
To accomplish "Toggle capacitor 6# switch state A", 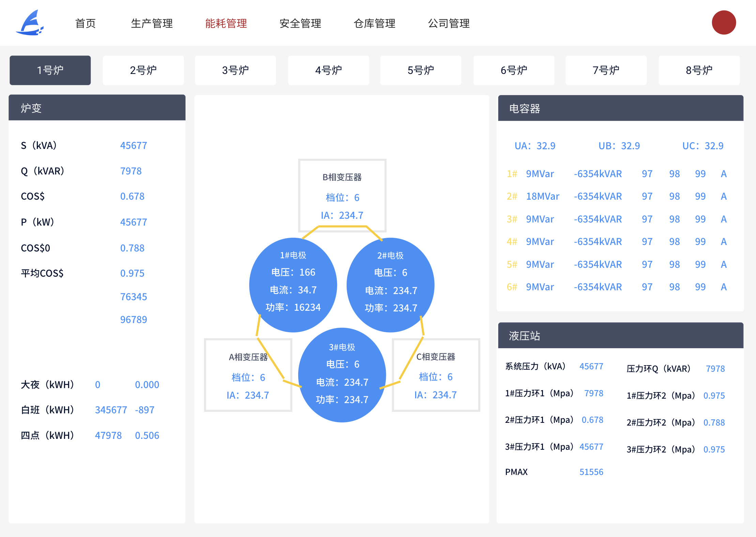I will point(723,287).
